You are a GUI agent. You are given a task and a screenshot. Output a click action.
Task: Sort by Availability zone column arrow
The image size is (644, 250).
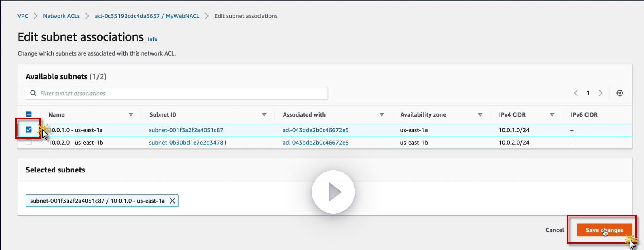[x=480, y=114]
